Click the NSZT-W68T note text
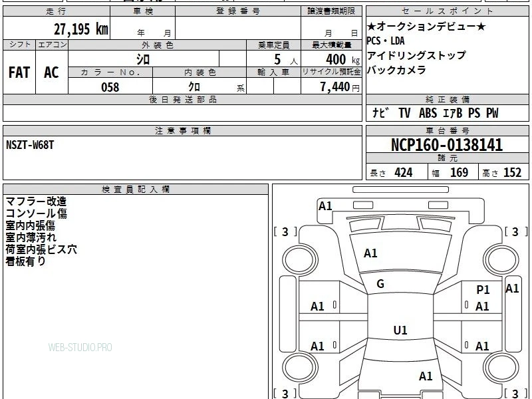Image resolution: width=532 pixels, height=399 pixels. (x=30, y=145)
